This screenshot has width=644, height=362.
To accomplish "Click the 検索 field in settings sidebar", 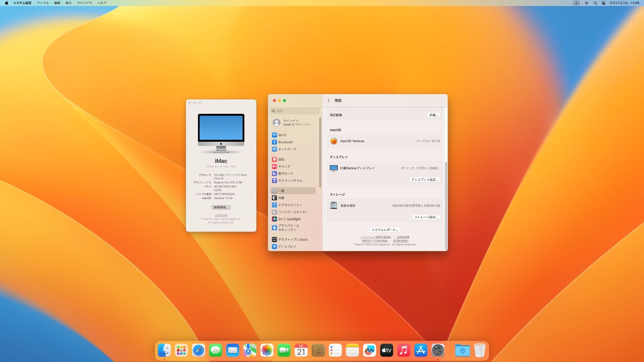I will point(295,111).
